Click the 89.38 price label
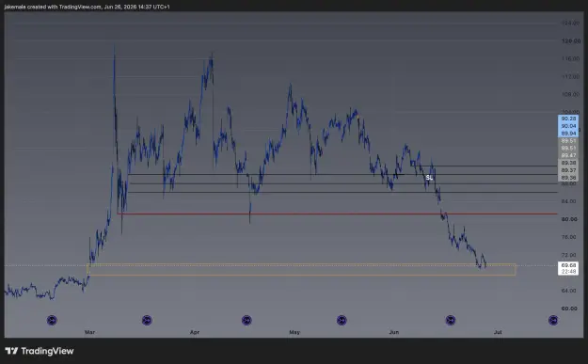 click(568, 163)
